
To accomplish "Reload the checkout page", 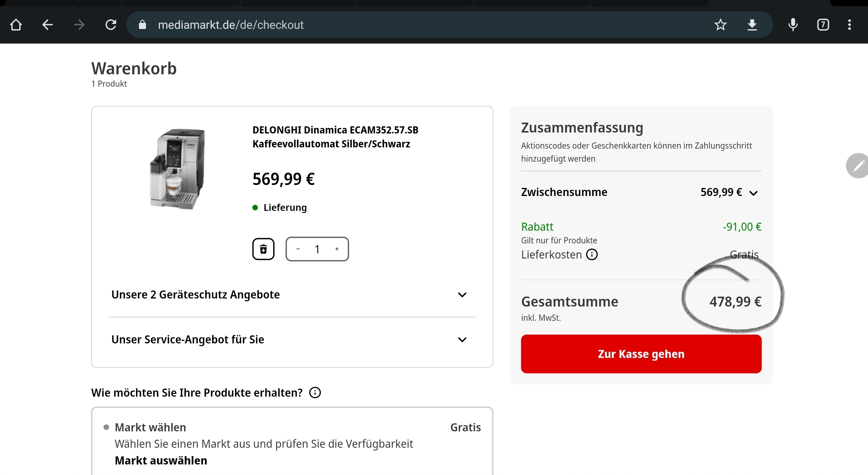I will click(111, 24).
